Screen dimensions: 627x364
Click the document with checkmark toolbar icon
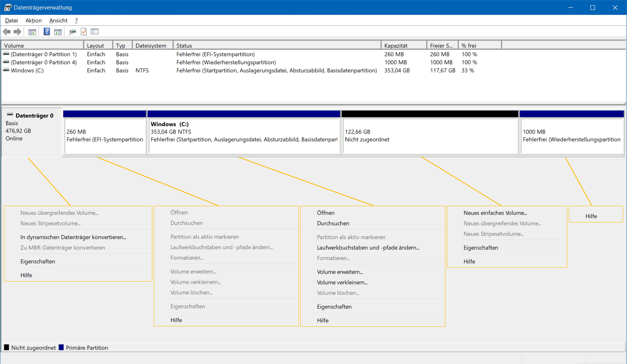click(84, 32)
